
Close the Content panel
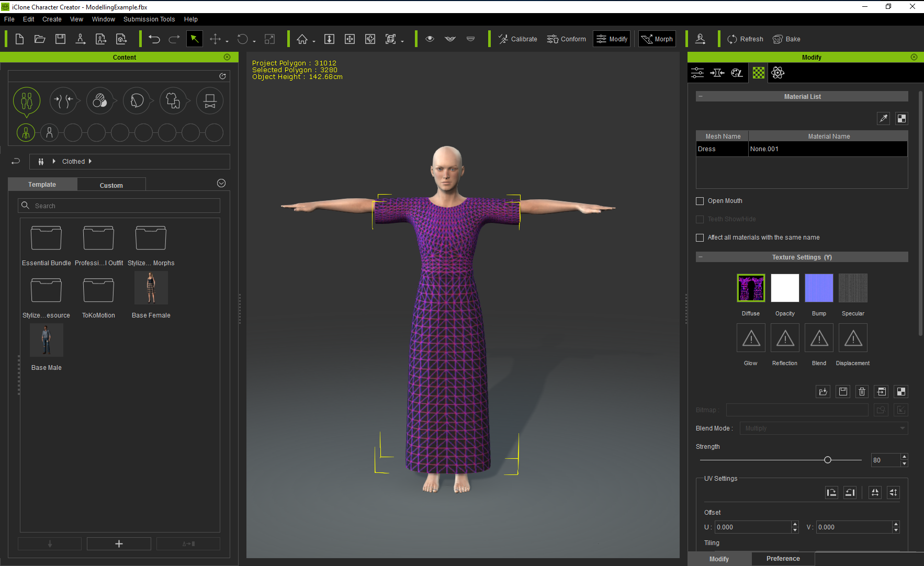227,57
